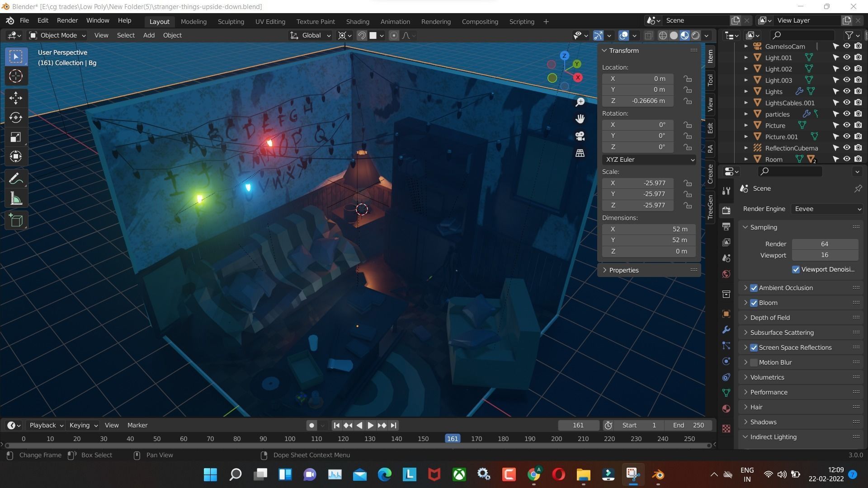This screenshot has width=868, height=488.
Task: Select the Scale tool
Action: 16,137
